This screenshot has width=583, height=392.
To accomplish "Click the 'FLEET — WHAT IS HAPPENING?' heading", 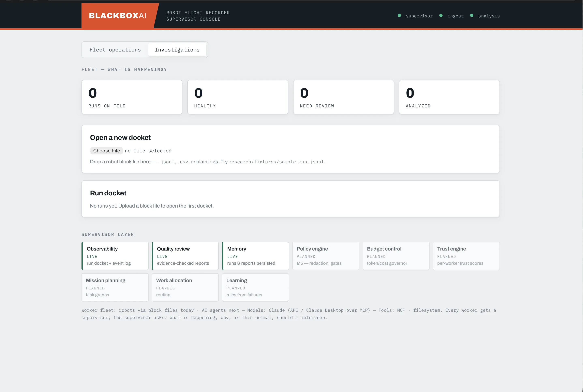I will 124,70.
